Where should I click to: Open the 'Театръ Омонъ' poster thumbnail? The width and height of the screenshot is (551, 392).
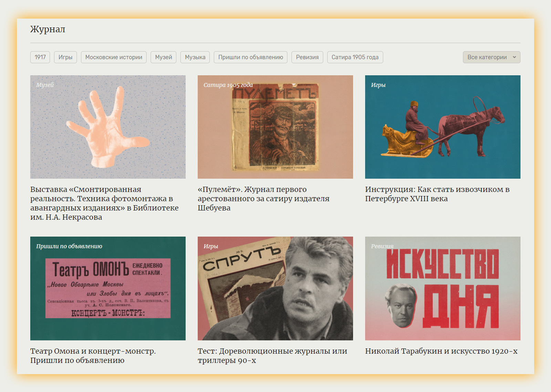click(108, 288)
